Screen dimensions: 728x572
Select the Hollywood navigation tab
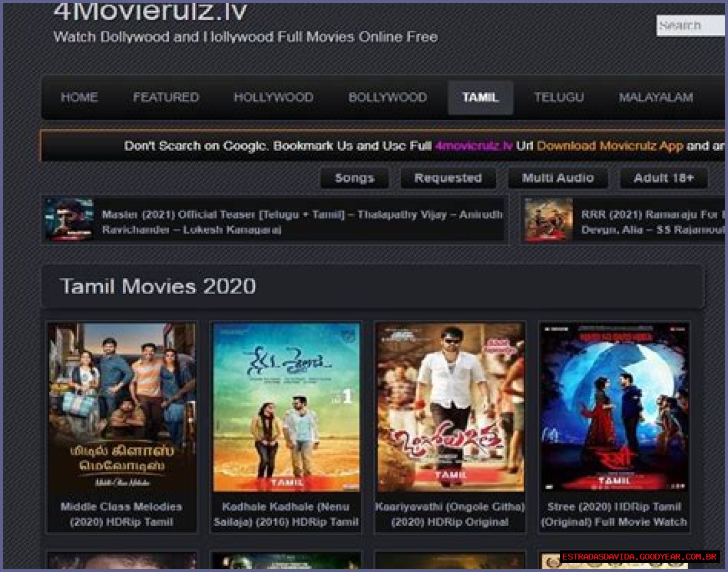273,97
